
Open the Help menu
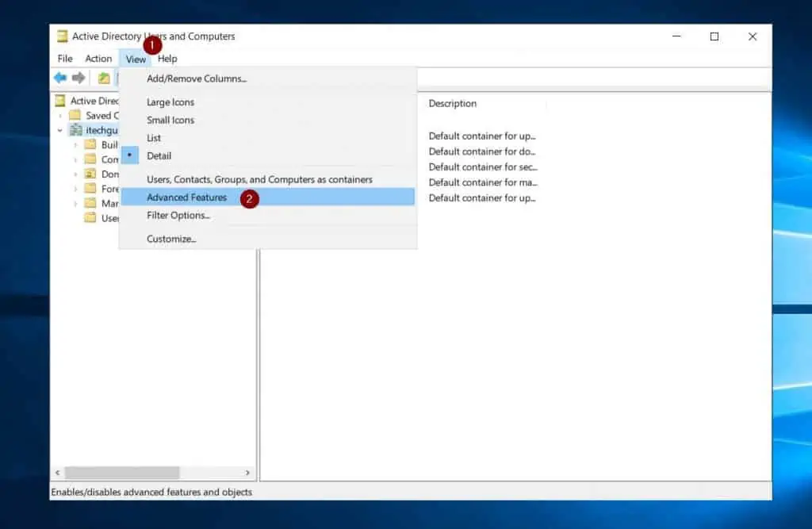[x=167, y=59]
